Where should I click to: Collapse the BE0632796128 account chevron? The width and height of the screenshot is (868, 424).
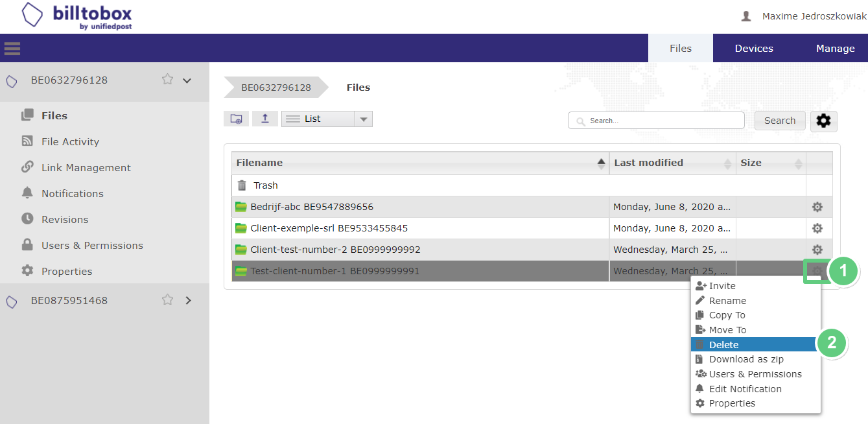tap(187, 81)
